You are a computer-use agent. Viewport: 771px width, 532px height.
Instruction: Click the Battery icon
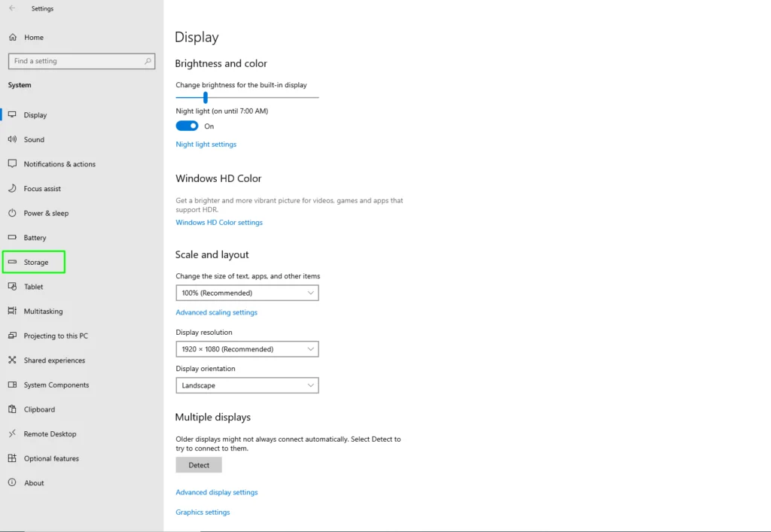(12, 237)
